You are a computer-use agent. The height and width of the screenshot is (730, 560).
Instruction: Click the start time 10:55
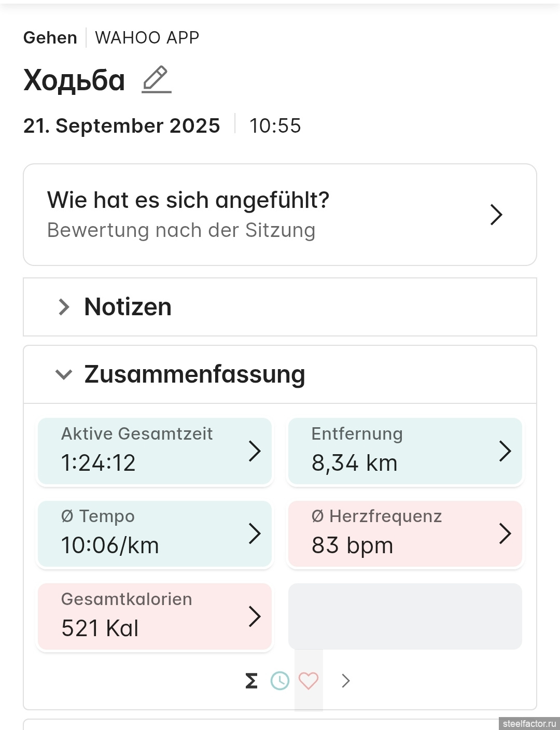pos(275,126)
